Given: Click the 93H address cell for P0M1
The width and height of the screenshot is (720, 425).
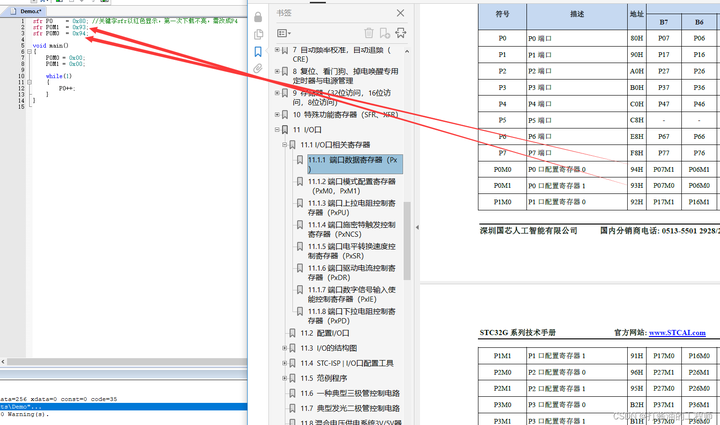Looking at the screenshot, I should pos(637,185).
